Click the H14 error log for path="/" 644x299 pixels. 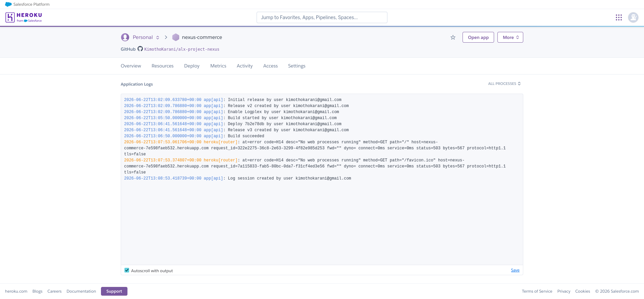[x=315, y=148]
